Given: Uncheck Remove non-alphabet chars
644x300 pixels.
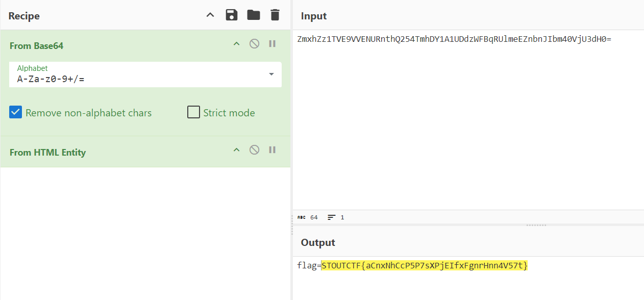Looking at the screenshot, I should tap(16, 112).
